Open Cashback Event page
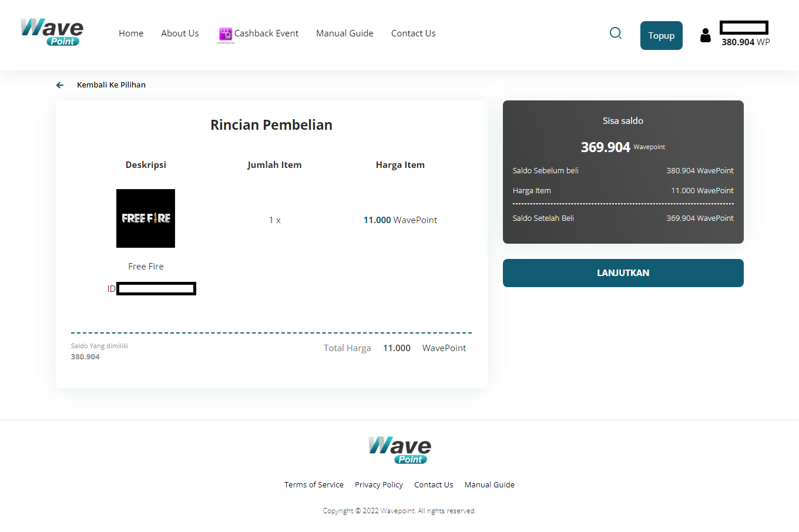Screen dimensions: 799x532 point(266,33)
